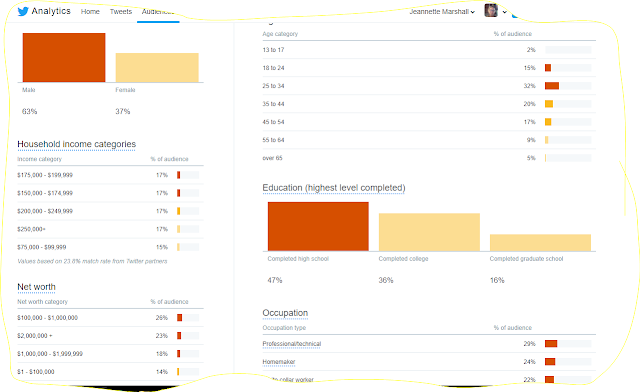Click the $2,000,000 + net worth row
The width and height of the screenshot is (640, 392).
coord(110,336)
